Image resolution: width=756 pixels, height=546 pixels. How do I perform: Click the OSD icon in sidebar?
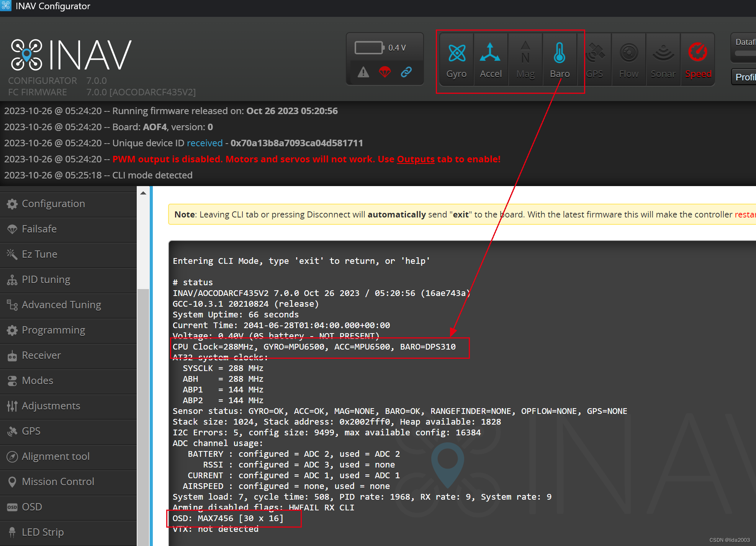12,507
